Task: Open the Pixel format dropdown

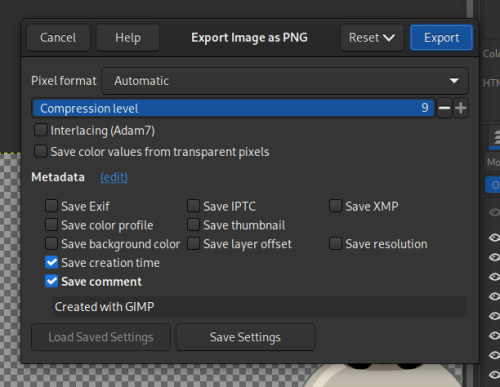Action: (285, 81)
